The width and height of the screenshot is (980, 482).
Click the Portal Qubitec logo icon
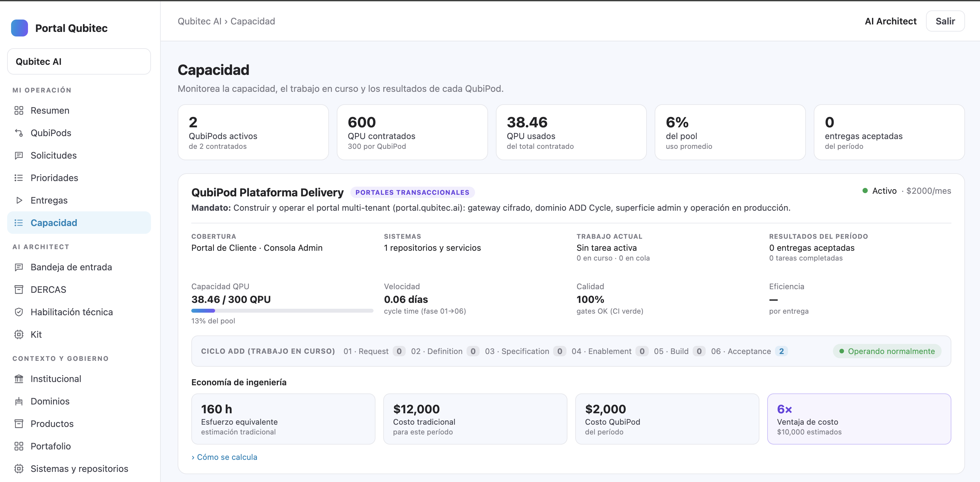[x=20, y=28]
